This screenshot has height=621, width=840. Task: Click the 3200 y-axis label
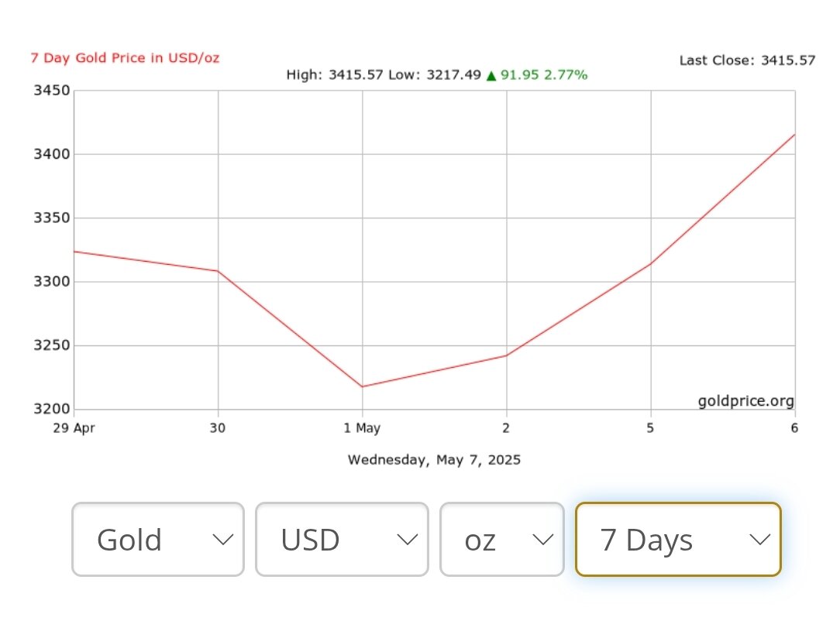click(52, 410)
